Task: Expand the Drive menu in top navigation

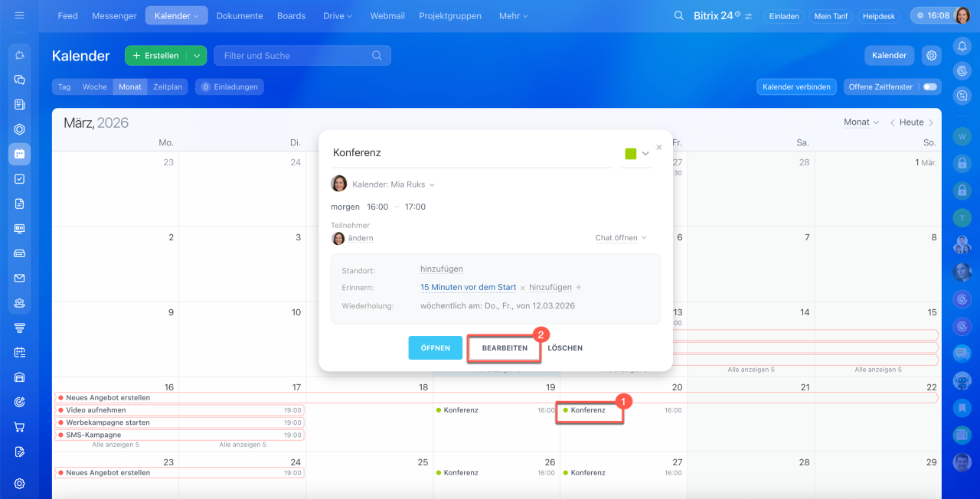Action: tap(338, 15)
